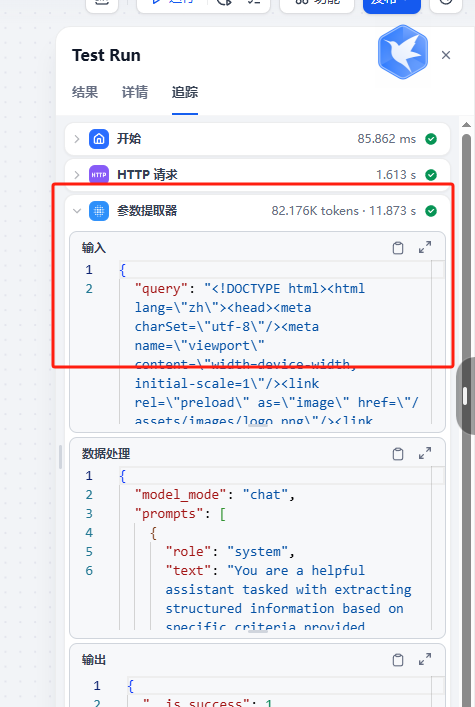Click the initial-scale=1 line
475x707 pixels.
pos(226,383)
